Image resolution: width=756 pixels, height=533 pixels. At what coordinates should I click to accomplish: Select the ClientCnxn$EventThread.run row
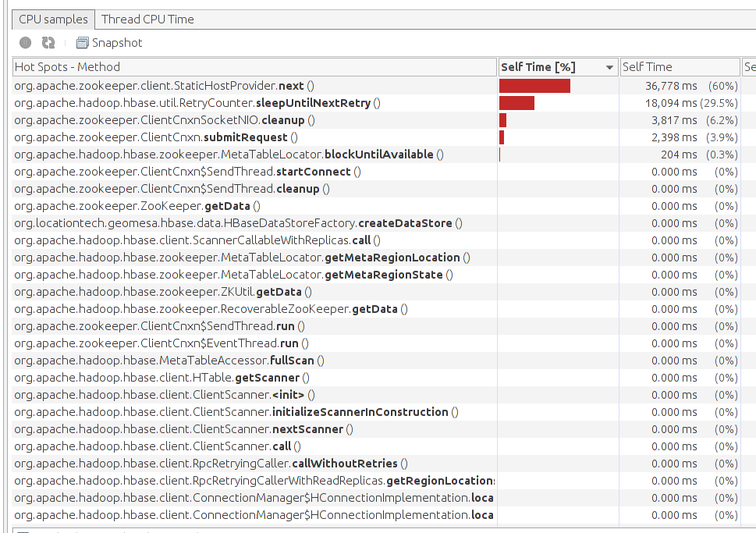(161, 343)
